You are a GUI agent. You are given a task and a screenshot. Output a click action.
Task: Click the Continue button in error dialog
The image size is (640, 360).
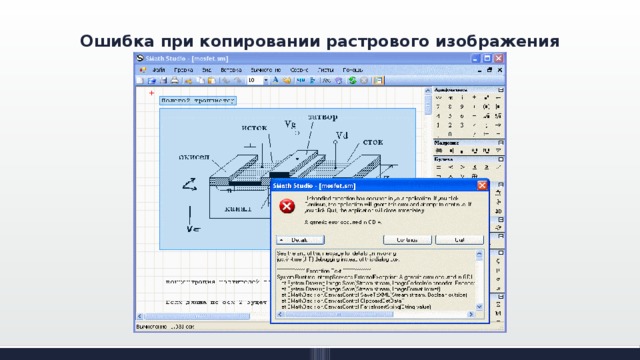407,240
